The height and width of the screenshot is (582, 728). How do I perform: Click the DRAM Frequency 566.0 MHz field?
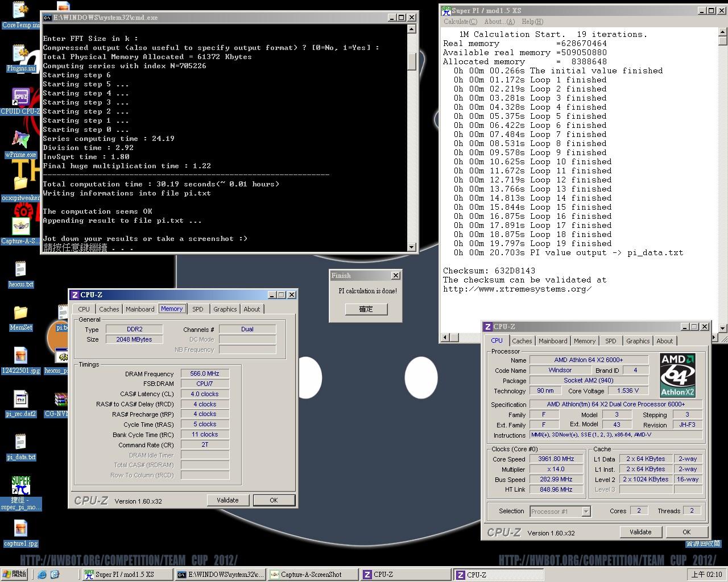(205, 373)
